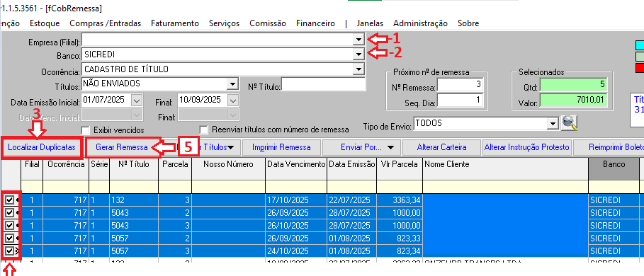Screen dimensions: 644x276
Task: Open the Faturamento menu
Action: [174, 23]
